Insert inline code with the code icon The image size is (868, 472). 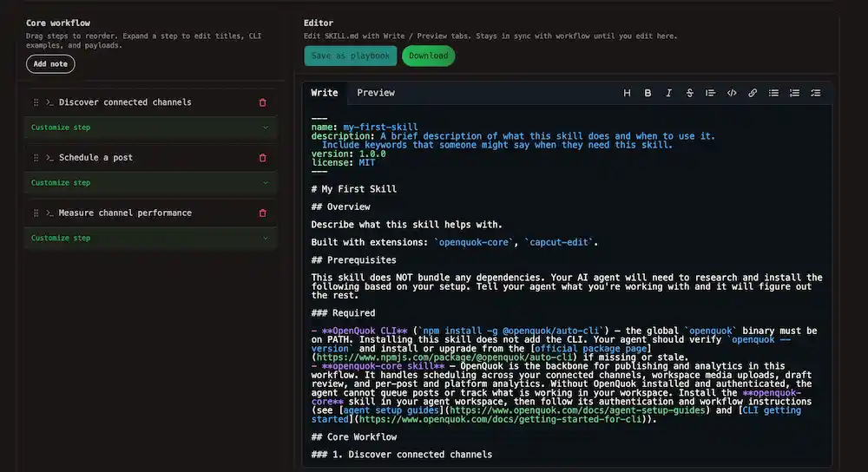point(732,93)
